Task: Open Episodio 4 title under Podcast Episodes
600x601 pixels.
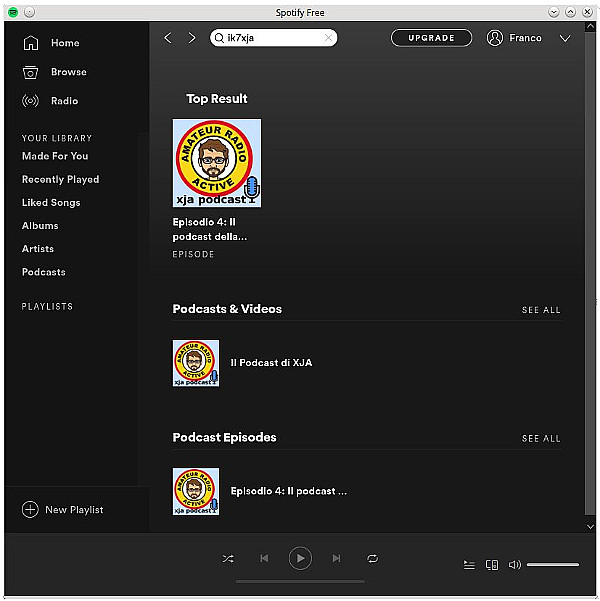Action: point(289,491)
